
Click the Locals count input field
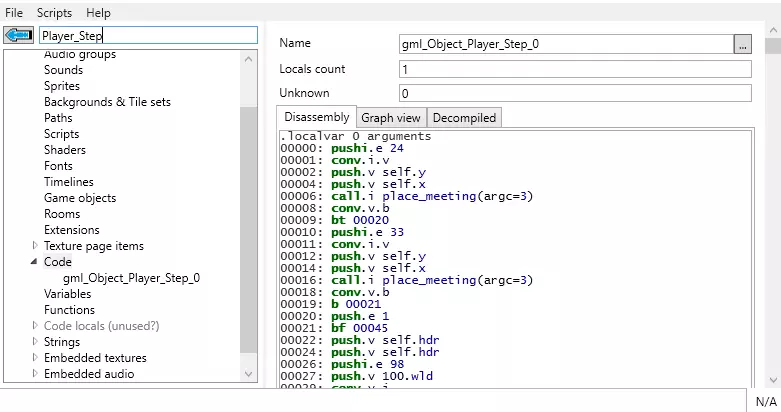tap(573, 70)
